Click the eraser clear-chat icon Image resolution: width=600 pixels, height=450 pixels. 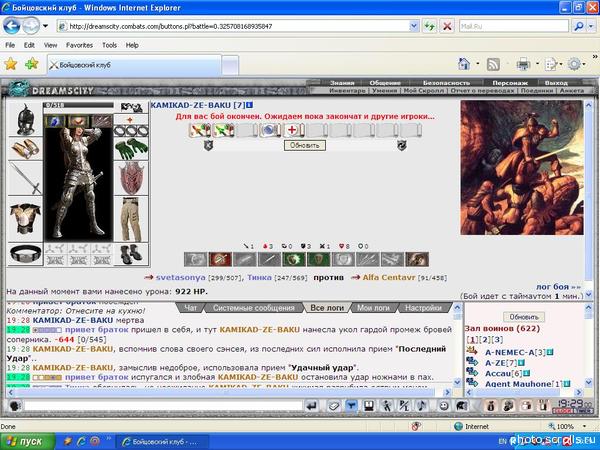coord(333,406)
